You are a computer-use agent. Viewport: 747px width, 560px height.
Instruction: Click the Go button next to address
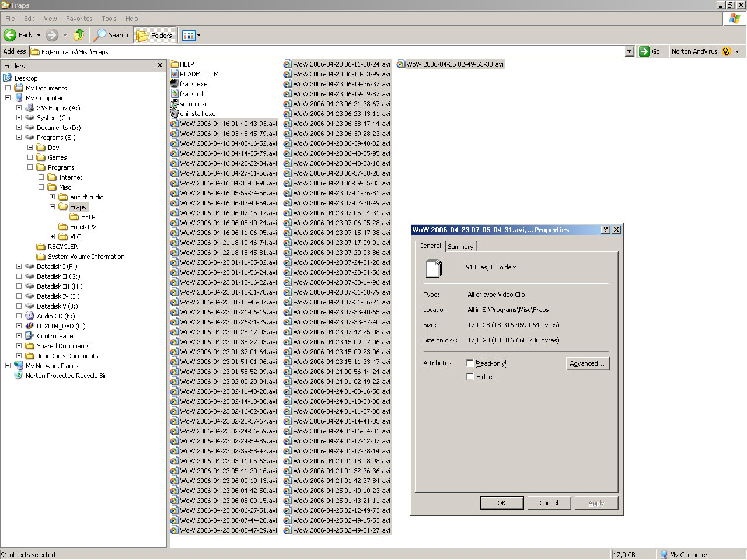(650, 51)
